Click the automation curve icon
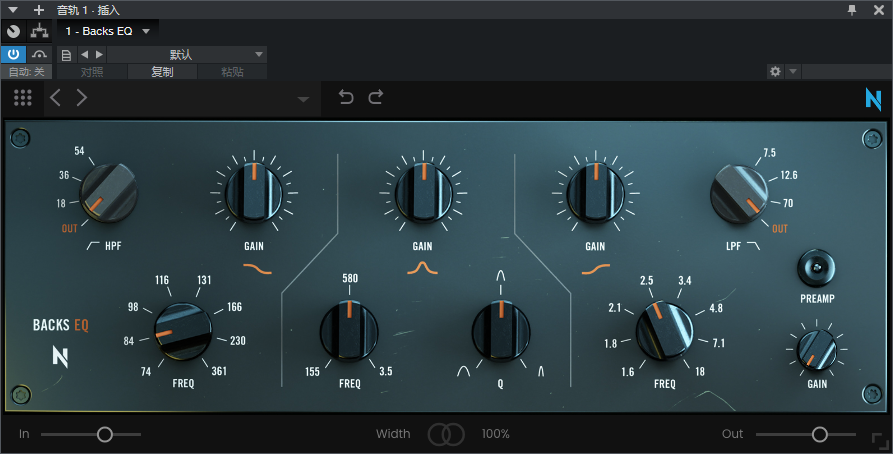The image size is (893, 454). pyautogui.click(x=39, y=55)
